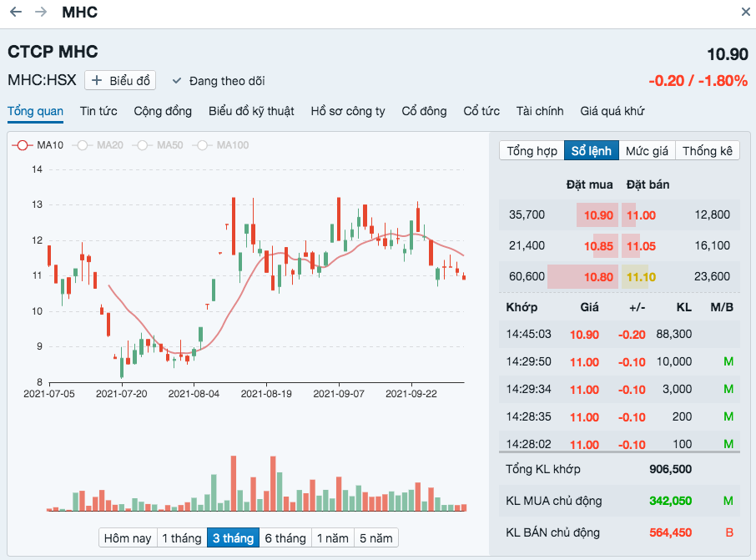Enable the MA50 moving average line

pyautogui.click(x=159, y=145)
